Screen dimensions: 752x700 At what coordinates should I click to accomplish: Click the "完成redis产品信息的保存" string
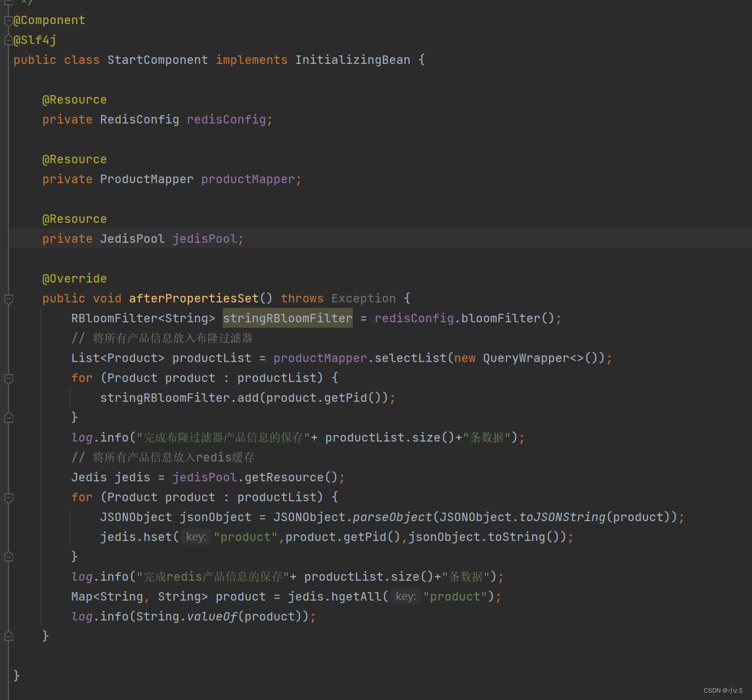pyautogui.click(x=213, y=577)
